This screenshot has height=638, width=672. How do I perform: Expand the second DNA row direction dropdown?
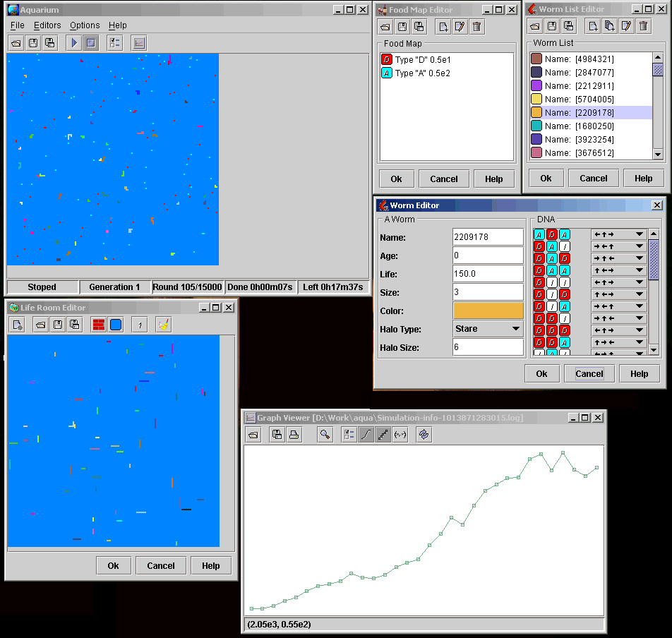click(x=618, y=246)
